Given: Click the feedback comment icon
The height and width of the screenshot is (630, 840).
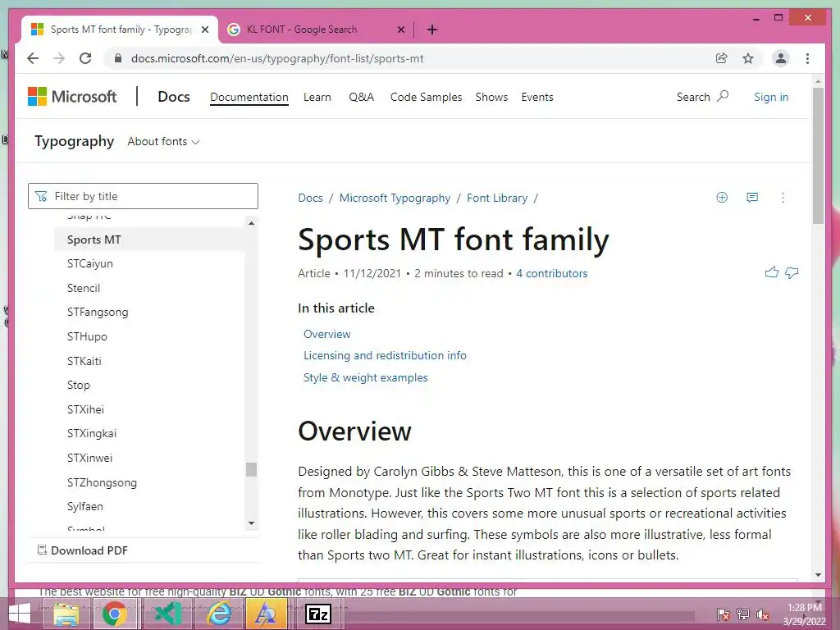Looking at the screenshot, I should click(x=752, y=197).
